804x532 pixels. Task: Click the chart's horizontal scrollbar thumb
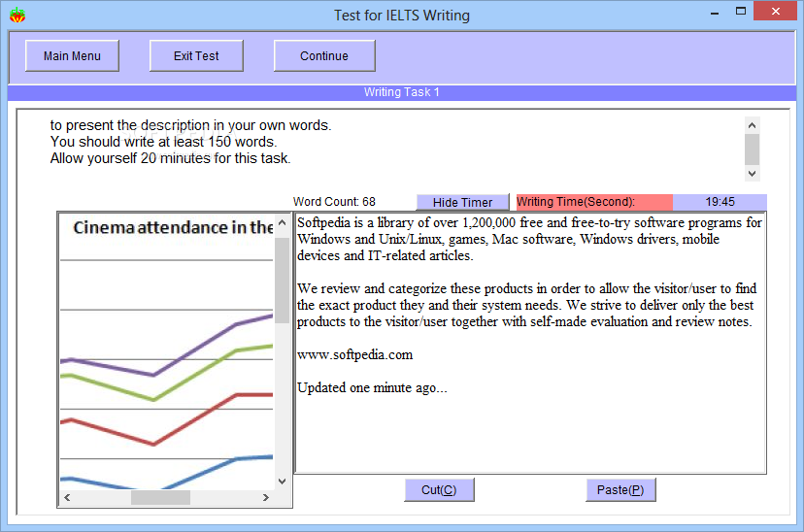(x=160, y=497)
